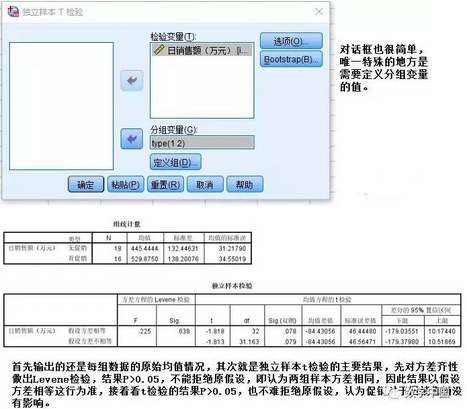
Task: Click the 粘贴(P) paste button
Action: pyautogui.click(x=125, y=184)
